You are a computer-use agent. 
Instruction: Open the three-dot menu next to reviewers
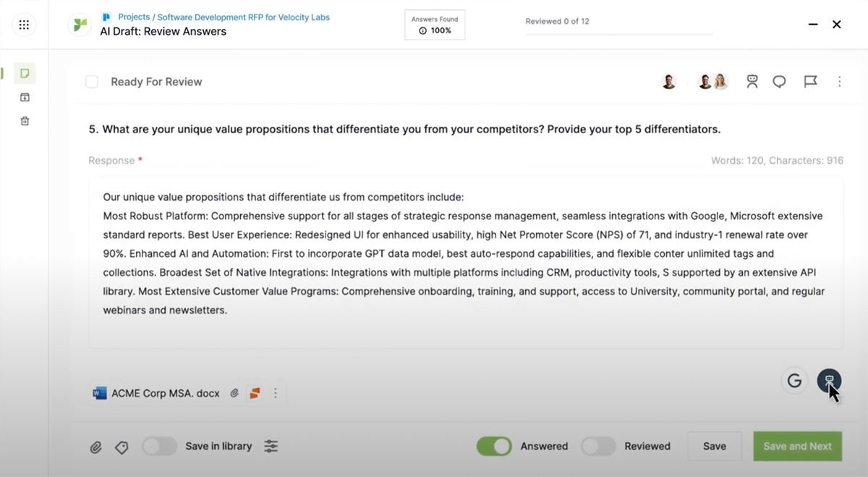click(839, 81)
